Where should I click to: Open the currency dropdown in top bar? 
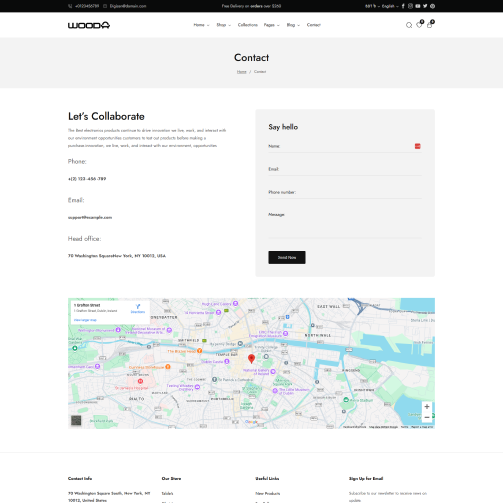[x=372, y=6]
